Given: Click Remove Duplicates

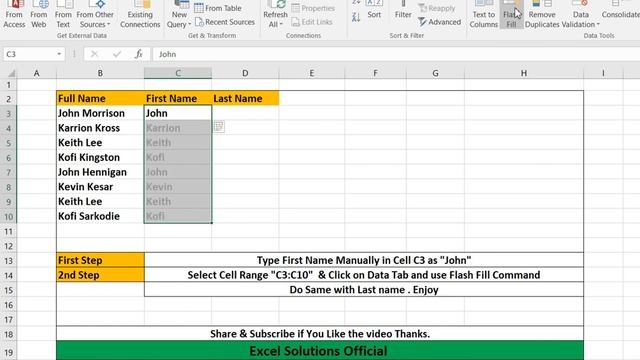Looking at the screenshot, I should tap(542, 15).
